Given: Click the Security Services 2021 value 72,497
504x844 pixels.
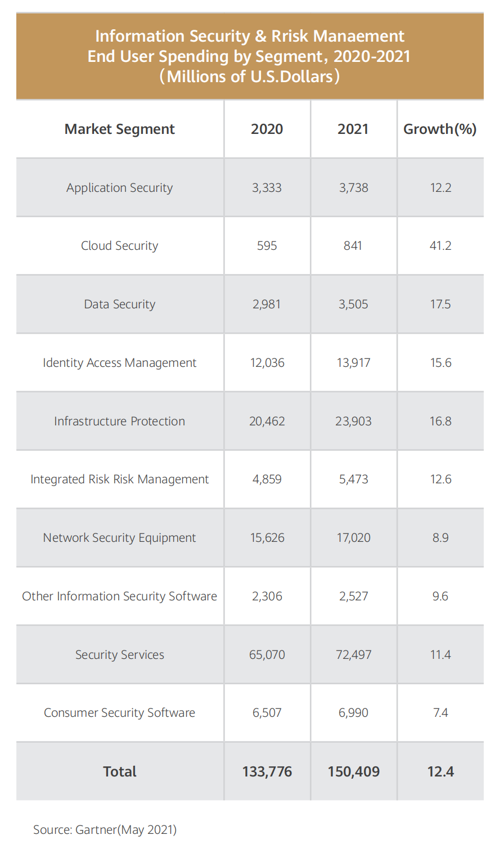Looking at the screenshot, I should (353, 655).
